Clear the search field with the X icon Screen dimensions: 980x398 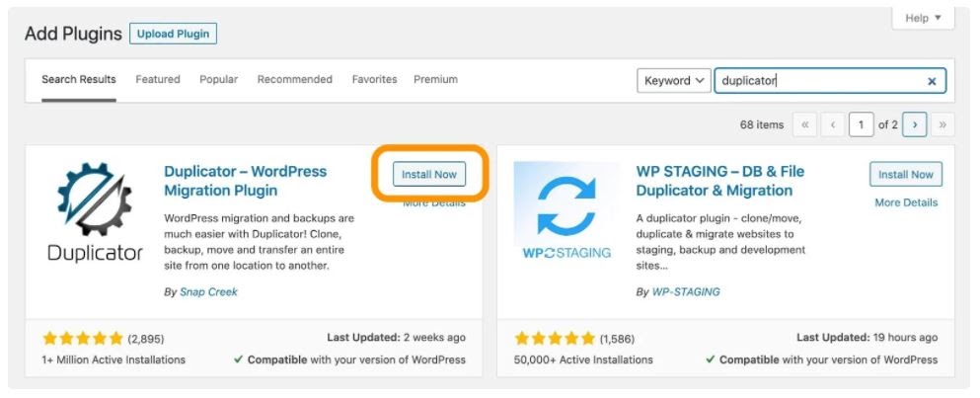[932, 81]
